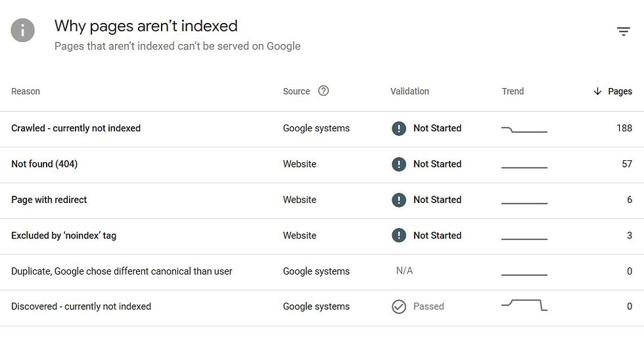Open Duplicate, Google chose different canonical row
644x337 pixels.
point(322,271)
